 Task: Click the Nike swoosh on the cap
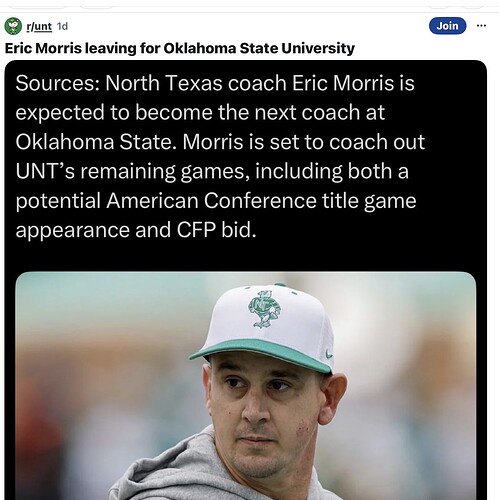tap(329, 354)
